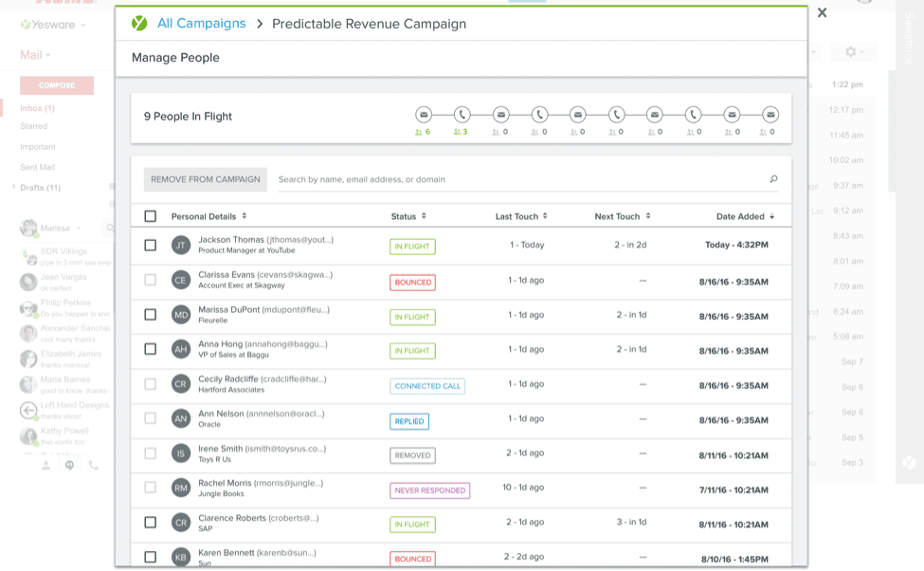Sort by Personal Details column
Viewport: 924px width, 571px height.
point(208,216)
